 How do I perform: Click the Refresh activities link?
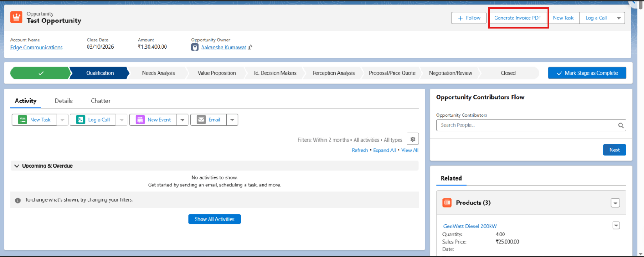tap(360, 151)
